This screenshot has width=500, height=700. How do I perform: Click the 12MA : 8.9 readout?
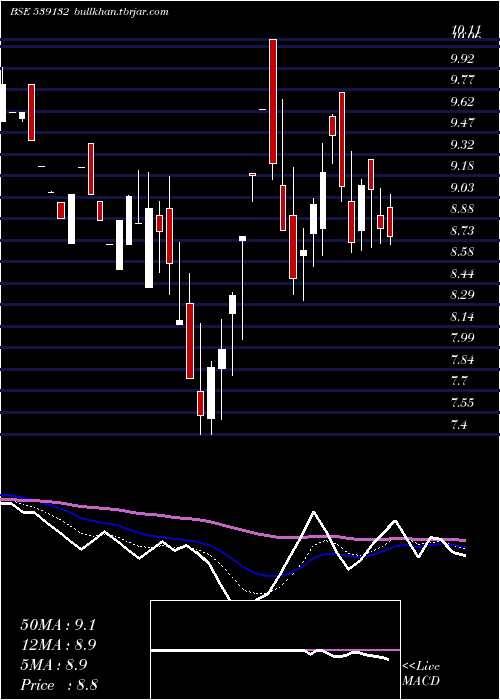(x=58, y=645)
